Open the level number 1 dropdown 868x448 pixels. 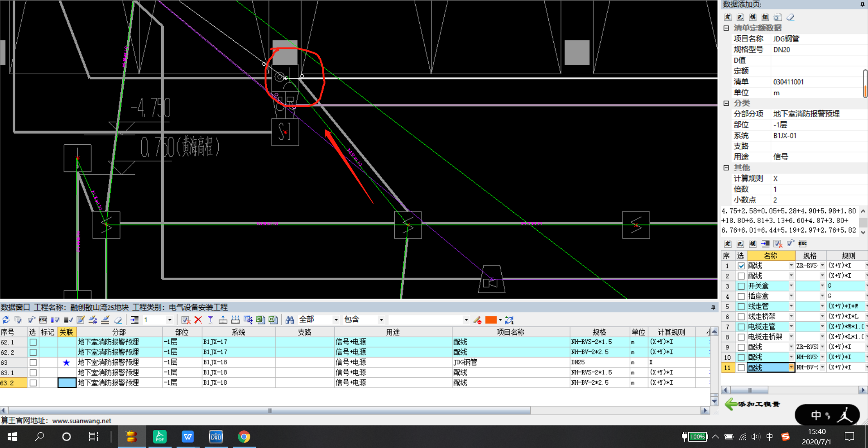[170, 320]
